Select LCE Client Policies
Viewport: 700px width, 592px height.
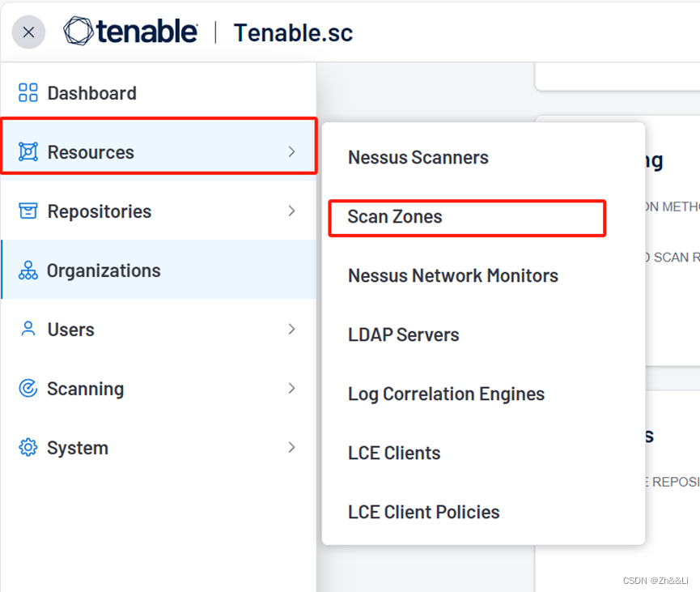[x=422, y=512]
